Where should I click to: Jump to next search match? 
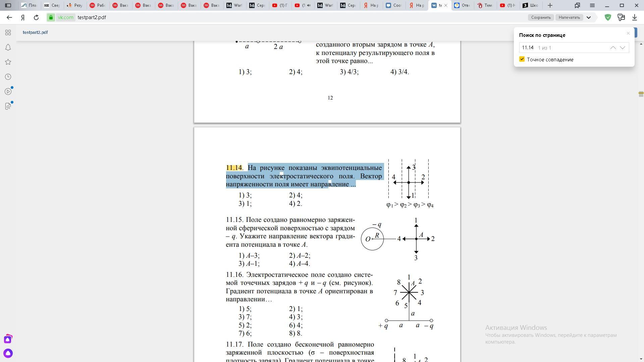click(623, 48)
